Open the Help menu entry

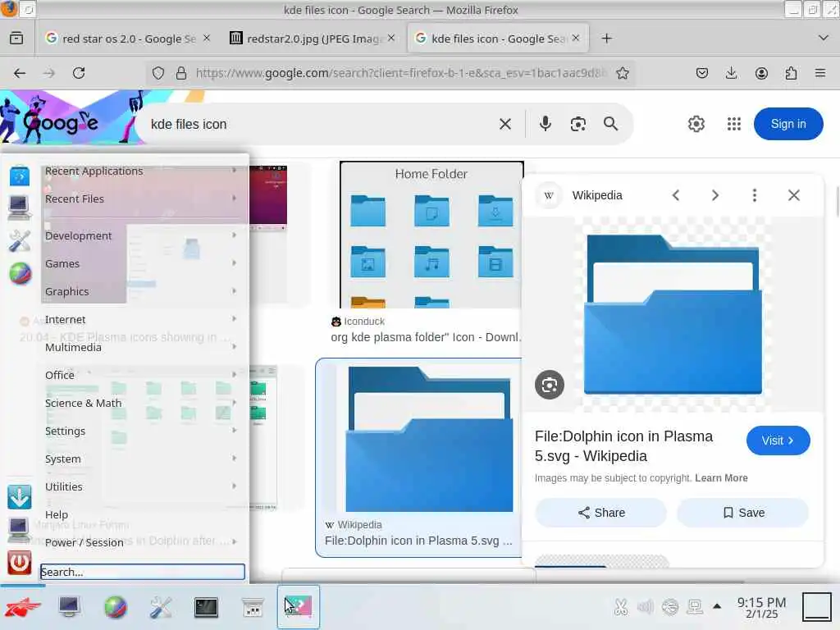[142, 514]
